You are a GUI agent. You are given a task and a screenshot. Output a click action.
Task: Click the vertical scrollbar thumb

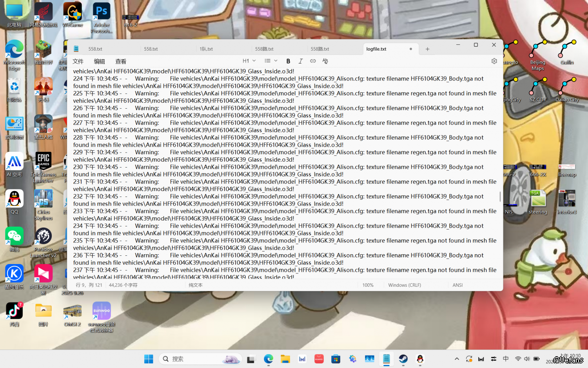point(500,197)
